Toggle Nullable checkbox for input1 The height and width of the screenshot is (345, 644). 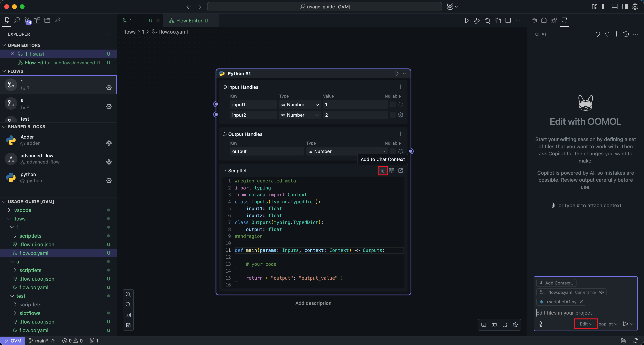pyautogui.click(x=393, y=105)
